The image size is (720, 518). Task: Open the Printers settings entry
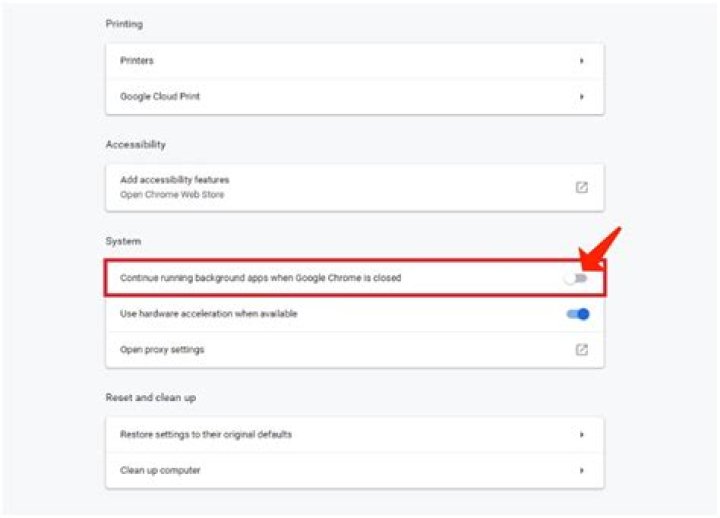pos(137,61)
